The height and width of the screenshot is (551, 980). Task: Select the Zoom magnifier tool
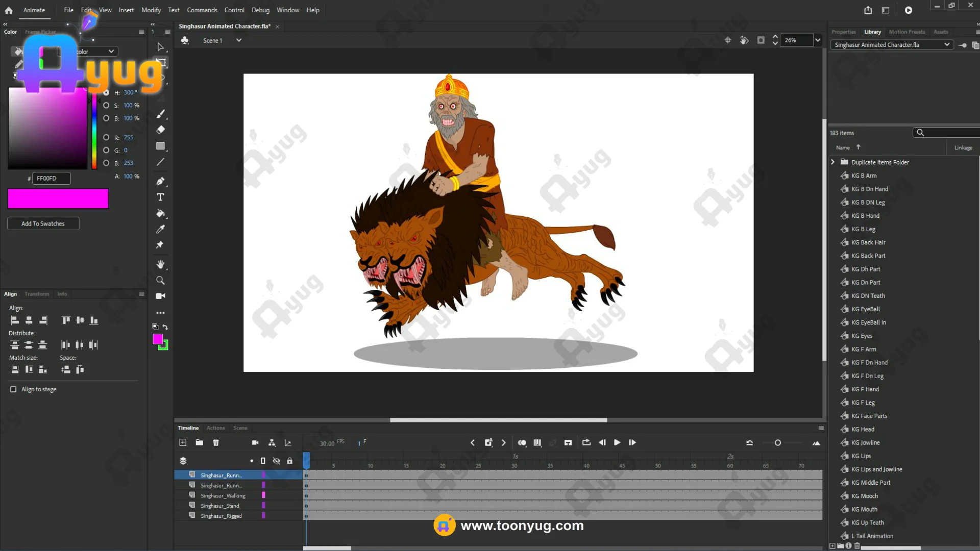[160, 280]
